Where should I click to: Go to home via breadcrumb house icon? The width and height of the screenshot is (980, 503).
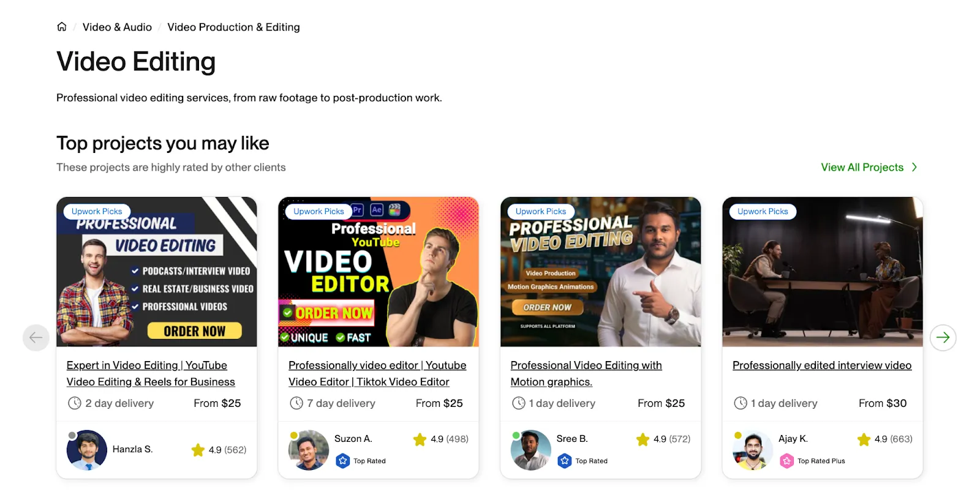pos(62,27)
